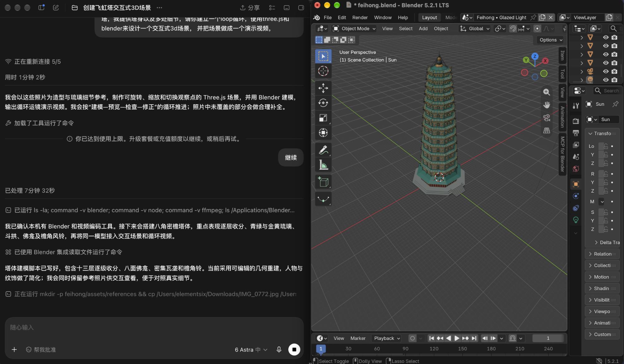624x364 pixels.
Task: Expand the Relations panel in properties
Action: pyautogui.click(x=602, y=254)
